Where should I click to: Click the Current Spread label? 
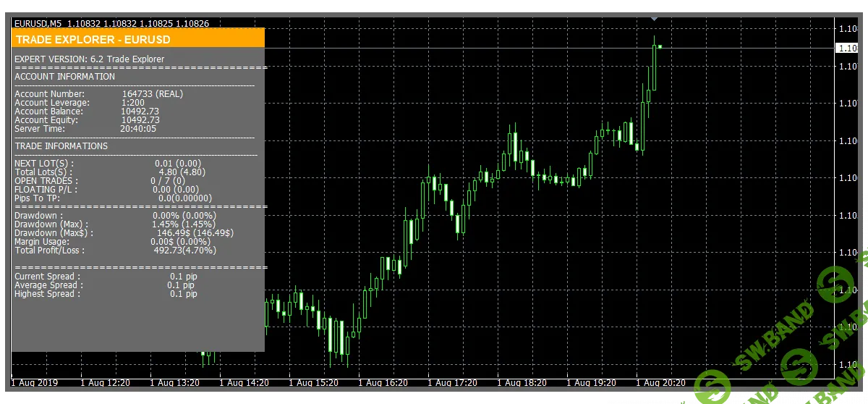click(x=48, y=277)
